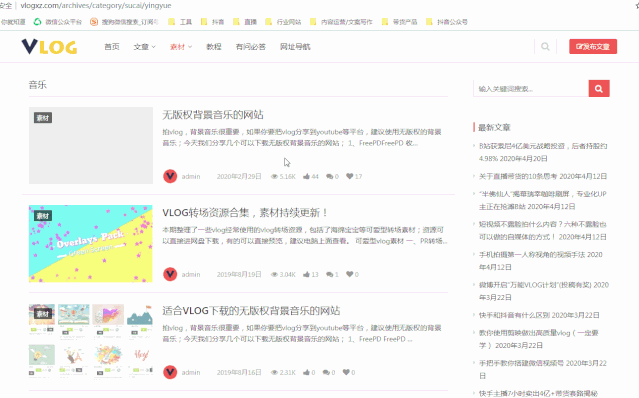Click the header search magnifier icon
Image resolution: width=639 pixels, height=398 pixels.
[545, 46]
